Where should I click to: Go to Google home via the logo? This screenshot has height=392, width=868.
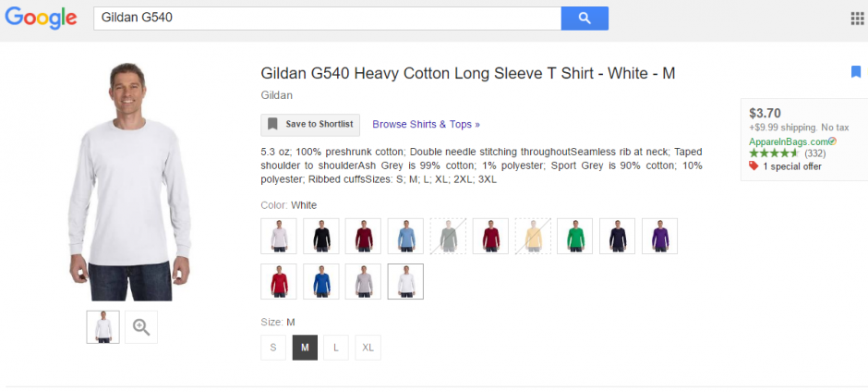pos(41,18)
